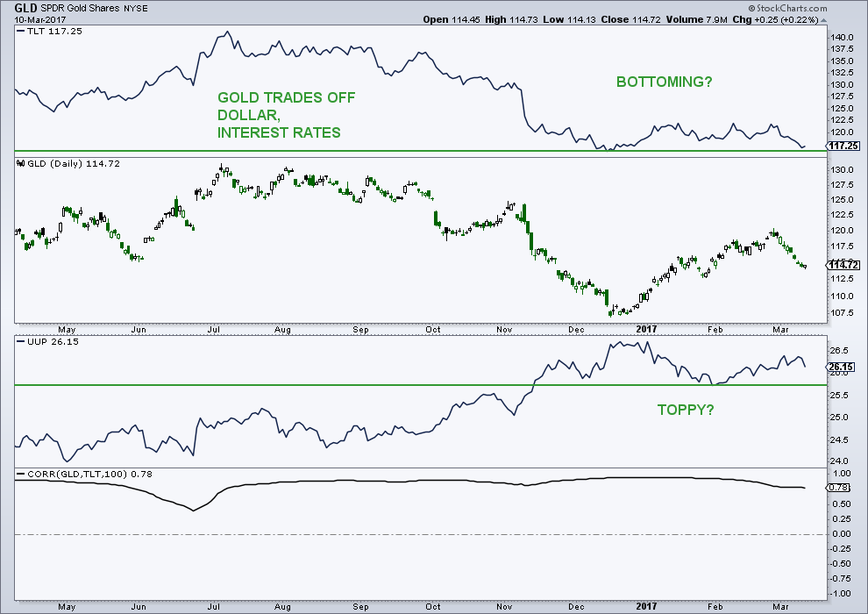Click the TLT 117.25 legend label
Screen dimensions: 868x614
click(x=50, y=31)
